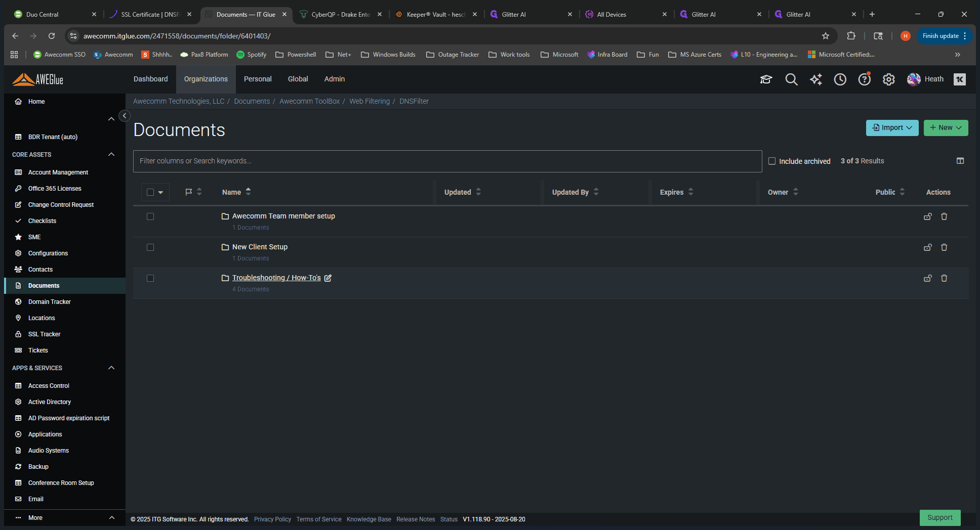Screen dimensions: 980x530
Task: Open global search magnifier icon
Action: tap(791, 79)
